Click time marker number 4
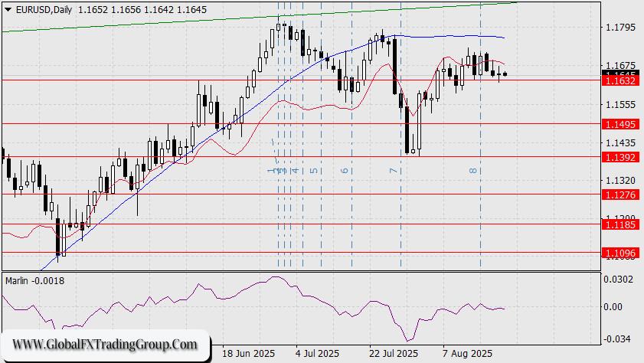Image resolution: width=644 pixels, height=363 pixels. 295,171
